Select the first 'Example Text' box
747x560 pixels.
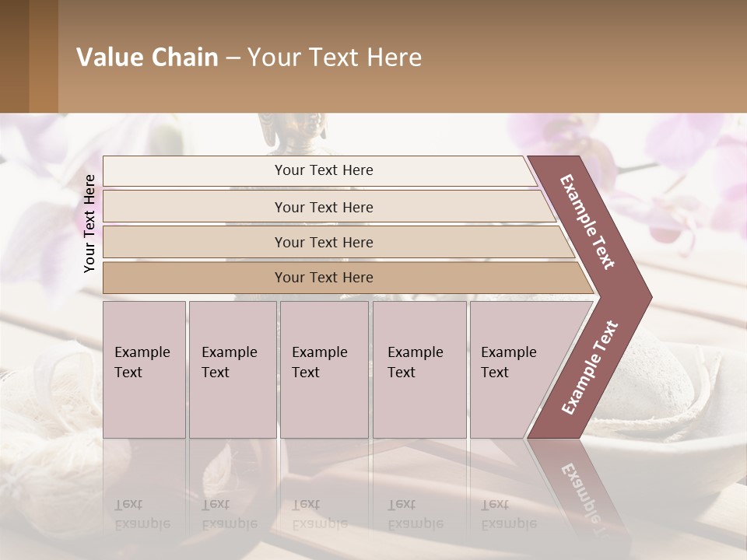coord(145,369)
